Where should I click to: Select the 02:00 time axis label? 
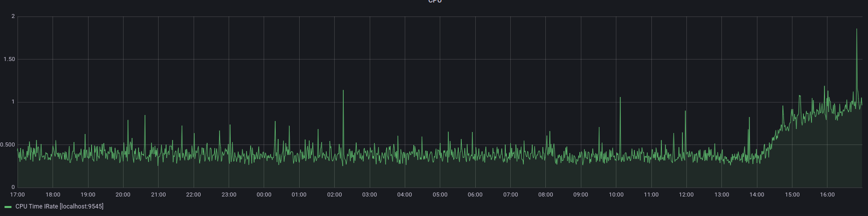pyautogui.click(x=334, y=194)
